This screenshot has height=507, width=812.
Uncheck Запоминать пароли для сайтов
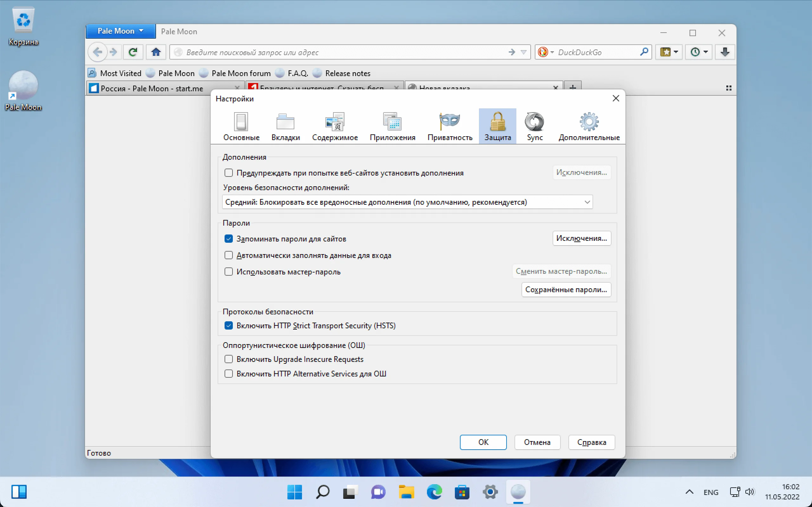pos(228,239)
